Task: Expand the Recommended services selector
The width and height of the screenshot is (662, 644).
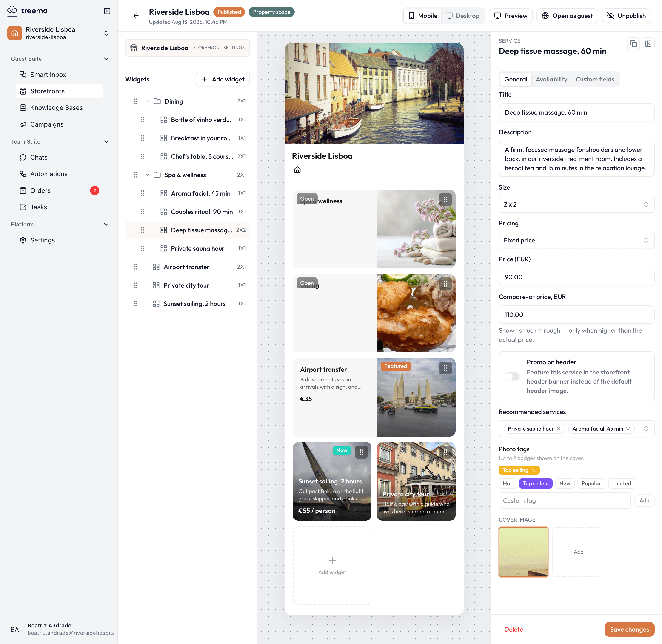Action: (645, 428)
